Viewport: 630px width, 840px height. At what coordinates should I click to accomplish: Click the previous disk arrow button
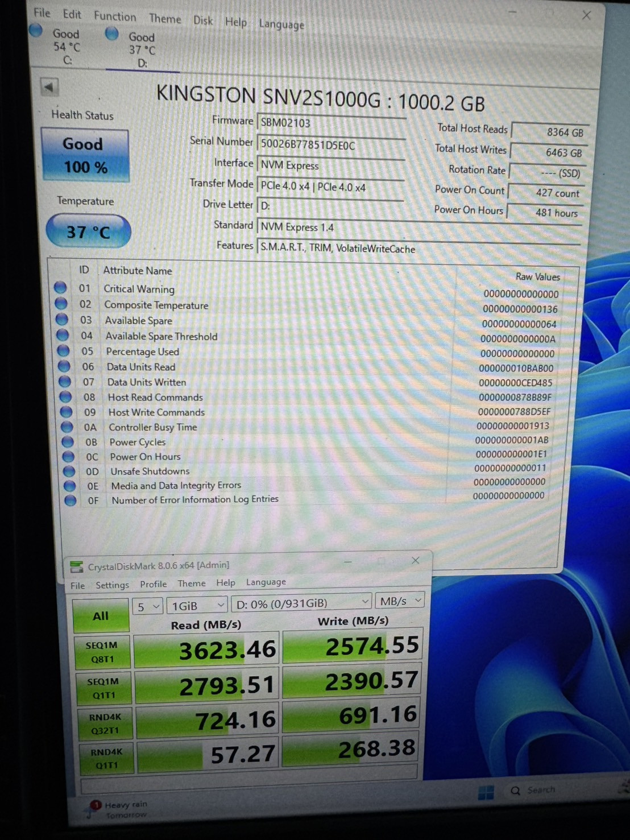point(49,88)
